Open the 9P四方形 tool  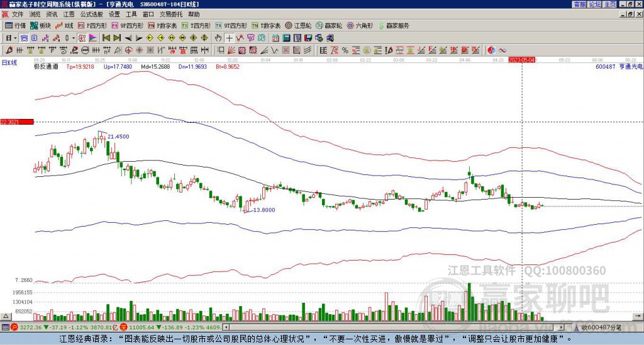tap(128, 26)
